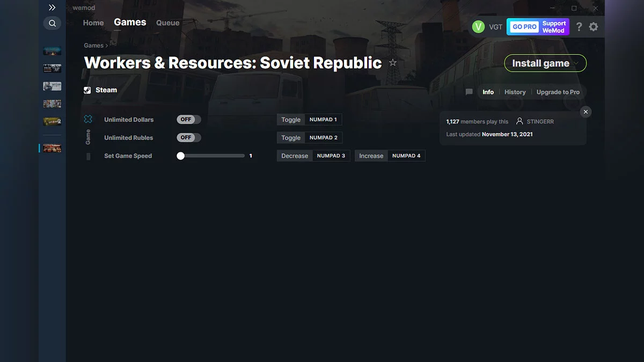644x362 pixels.
Task: Toggle Unlimited Dollars with its Toggle button
Action: [x=290, y=119]
